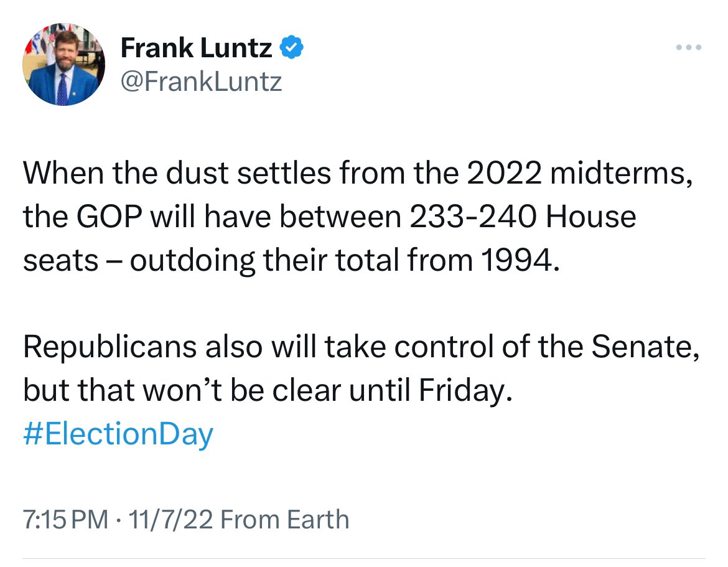Click the blue verified checkmark badge
728x567 pixels.
(292, 47)
